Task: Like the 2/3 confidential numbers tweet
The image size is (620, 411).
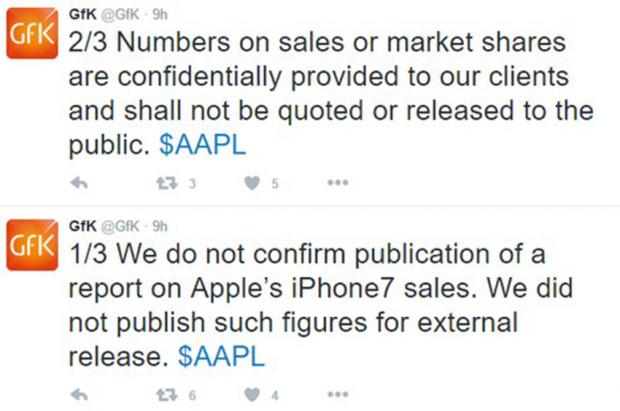Action: coord(252,183)
